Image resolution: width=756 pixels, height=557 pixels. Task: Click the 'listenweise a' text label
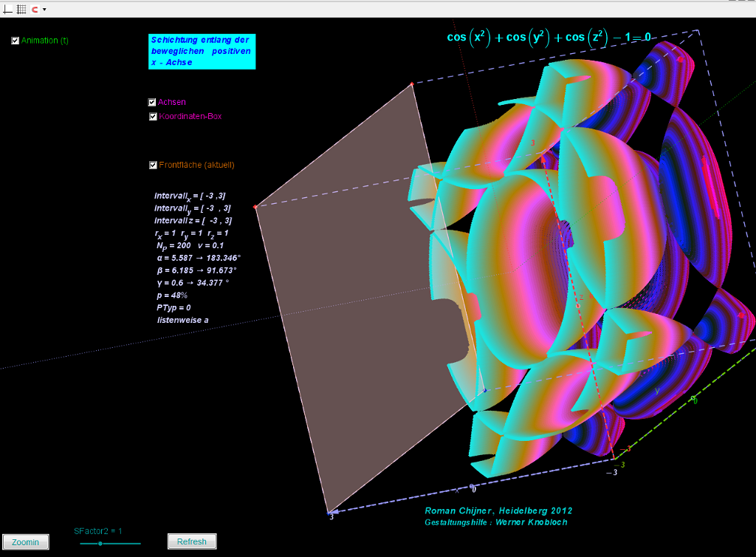[x=182, y=320]
